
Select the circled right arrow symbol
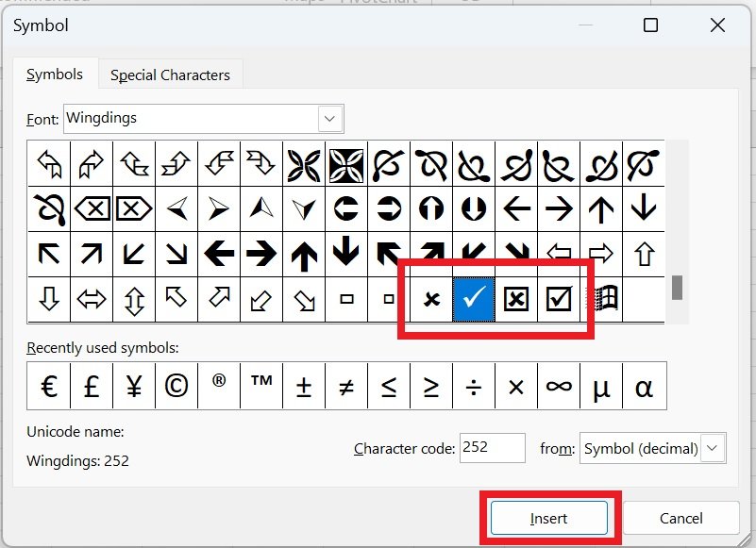(x=389, y=208)
